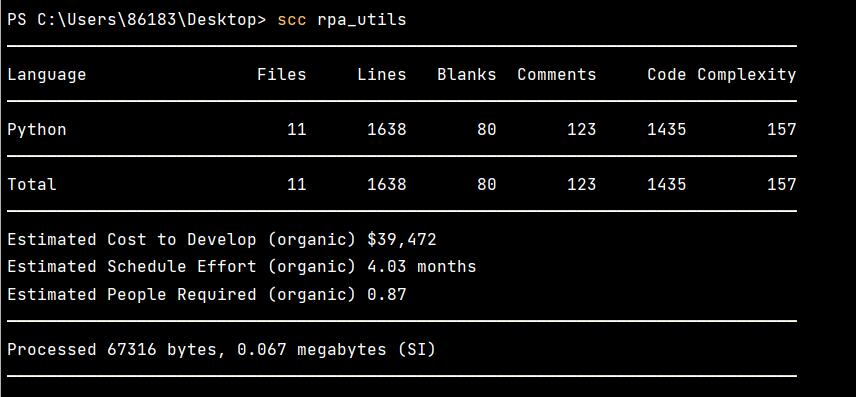Screen dimensions: 856x397
Task: Click the 'Blanks' column header
Action: coord(466,74)
